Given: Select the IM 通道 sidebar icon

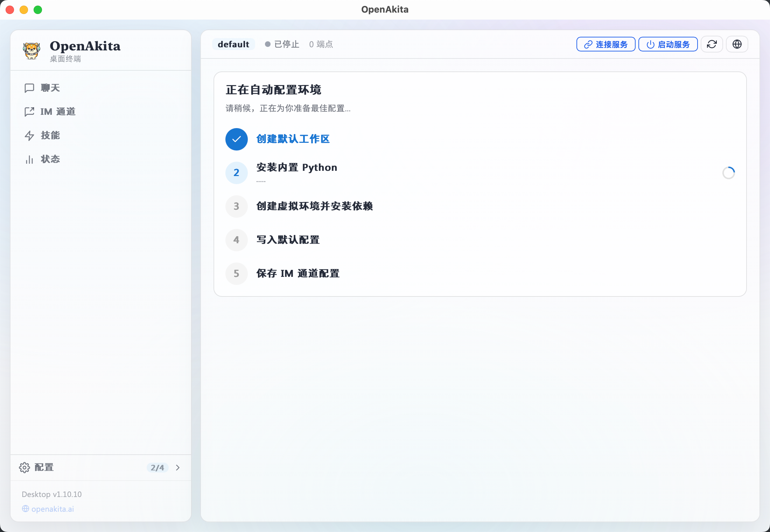Looking at the screenshot, I should pos(30,112).
